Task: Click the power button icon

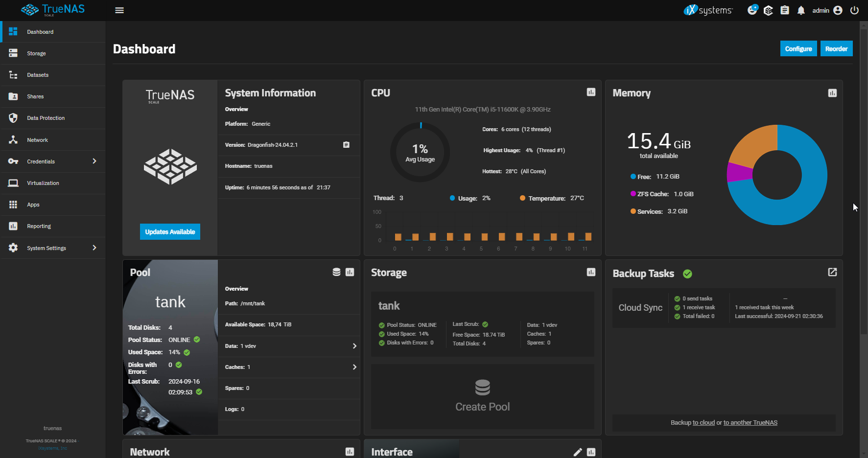Action: (x=855, y=10)
